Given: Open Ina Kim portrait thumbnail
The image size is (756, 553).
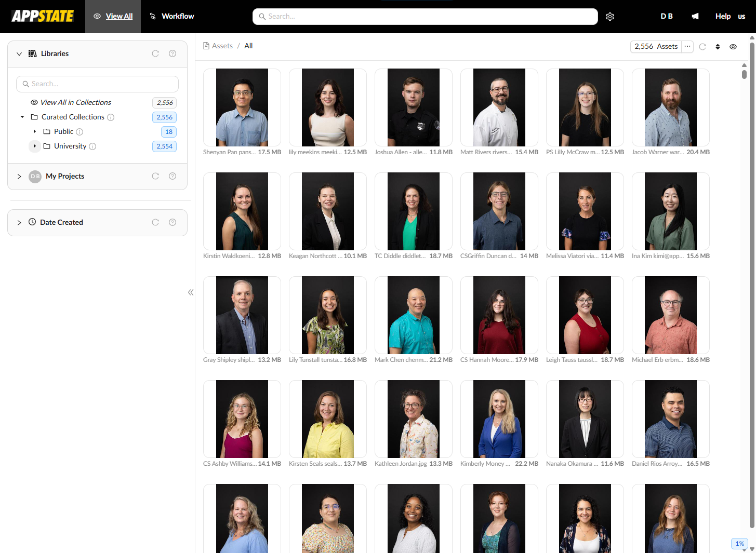Looking at the screenshot, I should pos(671,211).
